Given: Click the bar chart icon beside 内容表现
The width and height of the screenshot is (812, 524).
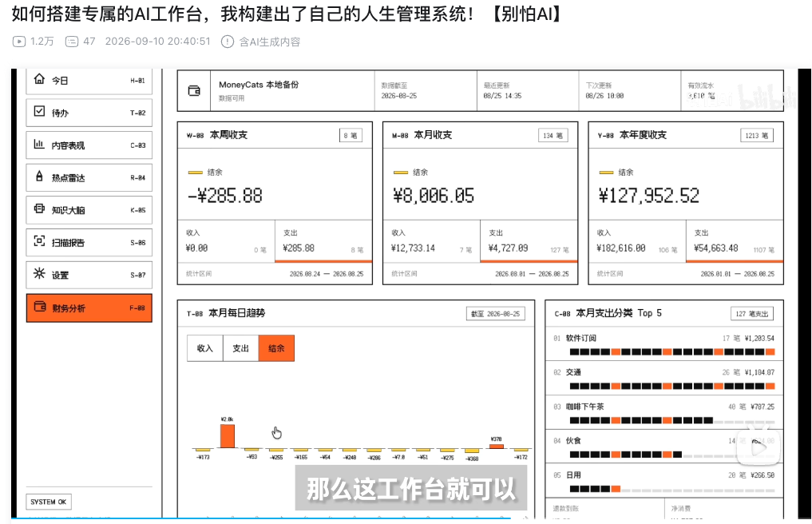Looking at the screenshot, I should (39, 144).
